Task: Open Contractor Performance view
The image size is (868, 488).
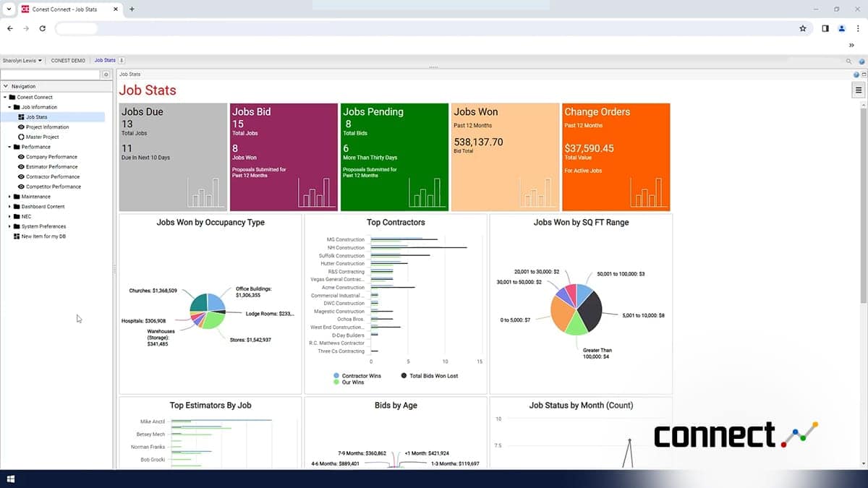Action: (53, 176)
